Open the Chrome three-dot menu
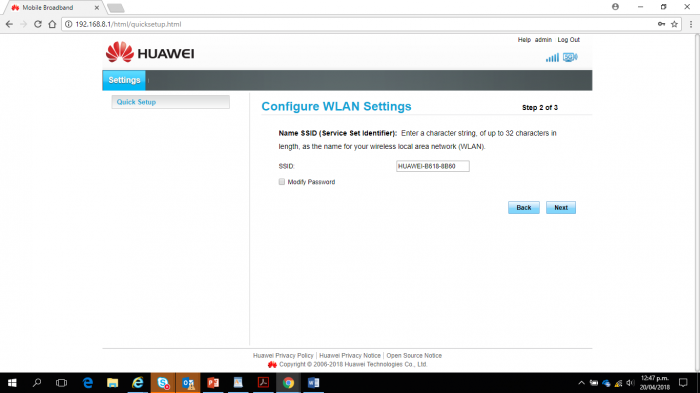700x393 pixels. coord(691,24)
